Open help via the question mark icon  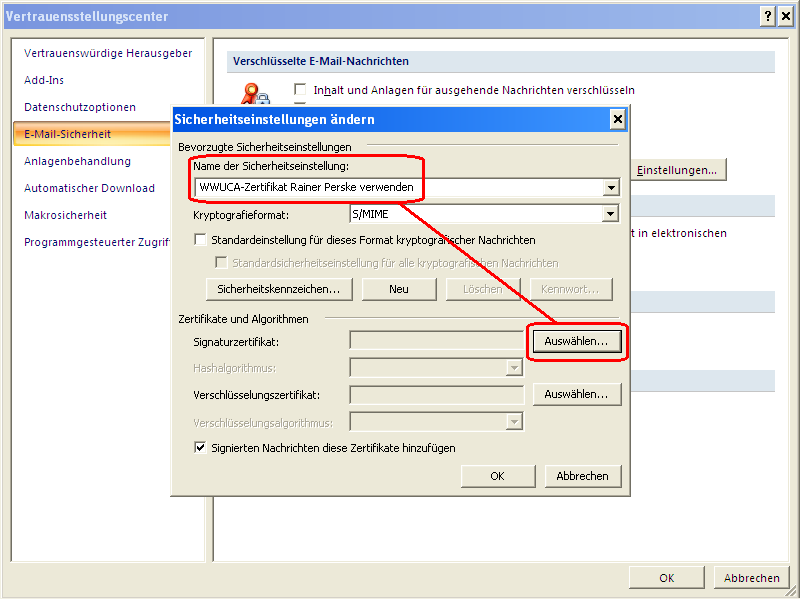(767, 16)
